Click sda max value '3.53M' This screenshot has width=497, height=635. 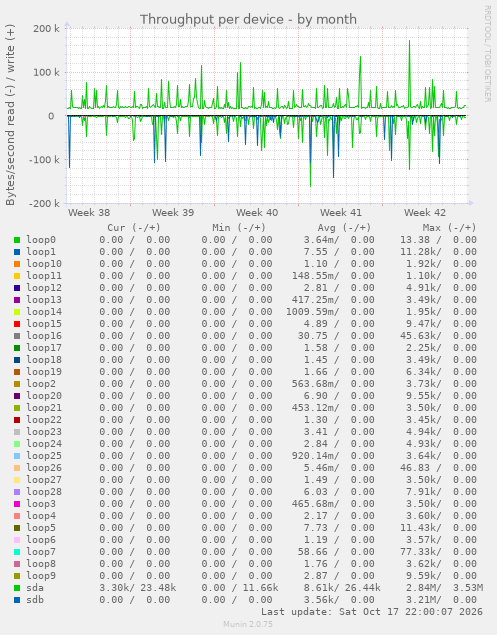(x=468, y=588)
